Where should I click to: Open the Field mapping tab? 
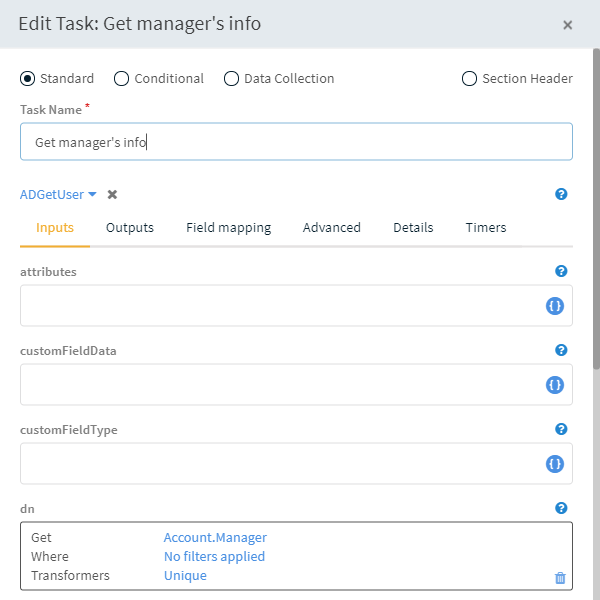(x=228, y=228)
